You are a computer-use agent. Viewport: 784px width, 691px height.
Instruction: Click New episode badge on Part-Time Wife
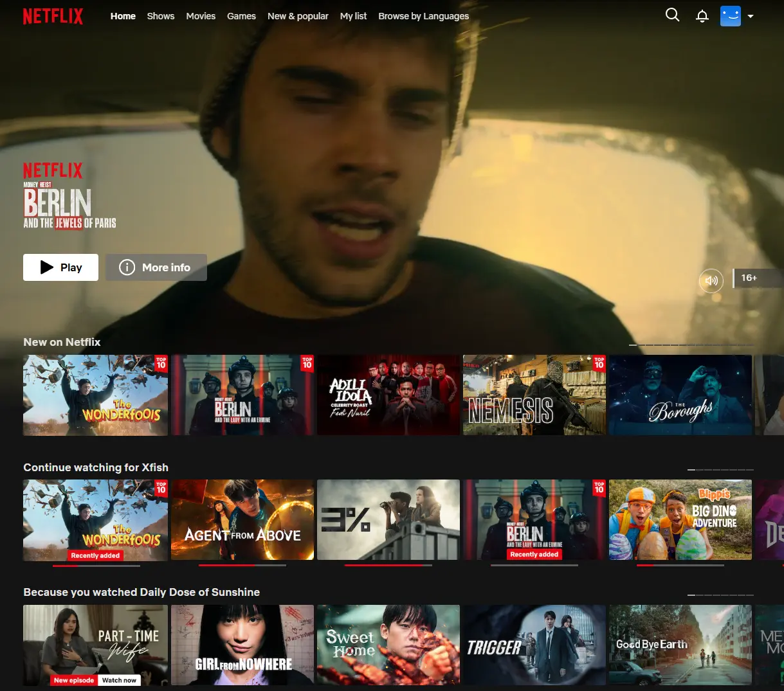pos(74,680)
